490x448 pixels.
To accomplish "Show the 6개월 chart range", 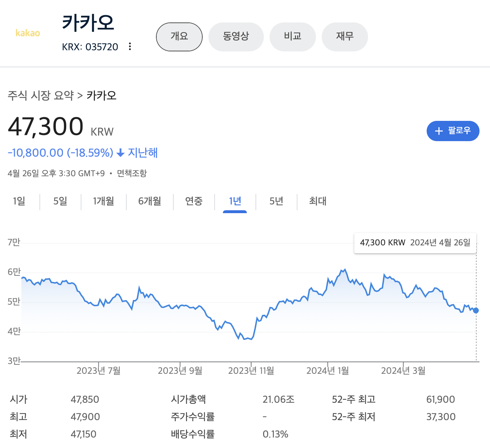I will coord(150,201).
